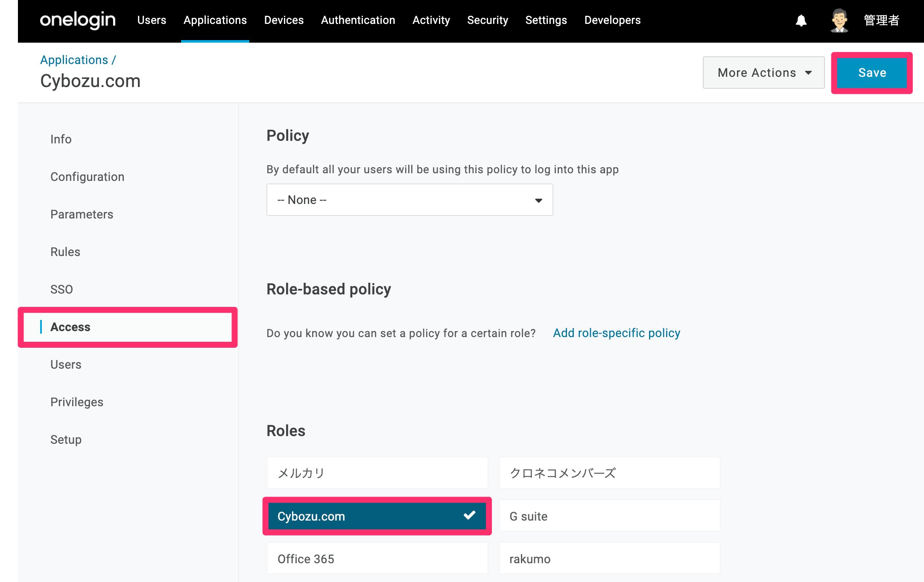924x582 pixels.
Task: Click the 管理者 account name
Action: pyautogui.click(x=881, y=20)
